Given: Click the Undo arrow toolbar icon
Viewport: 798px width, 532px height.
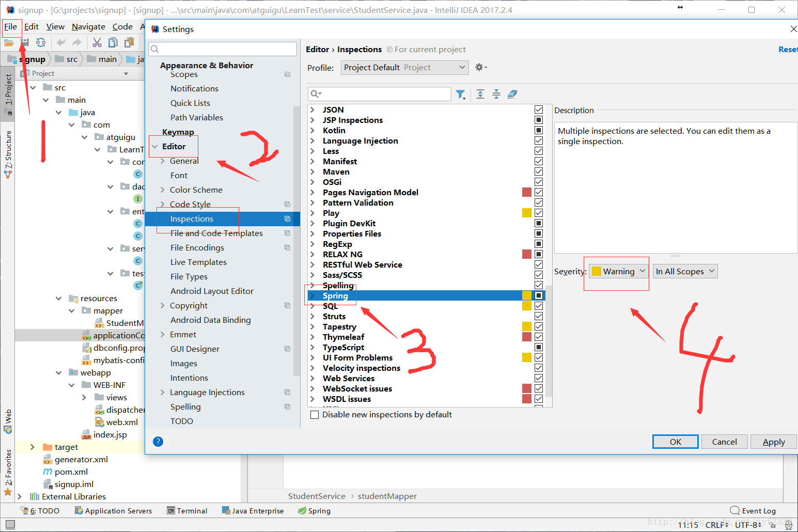Looking at the screenshot, I should point(61,42).
